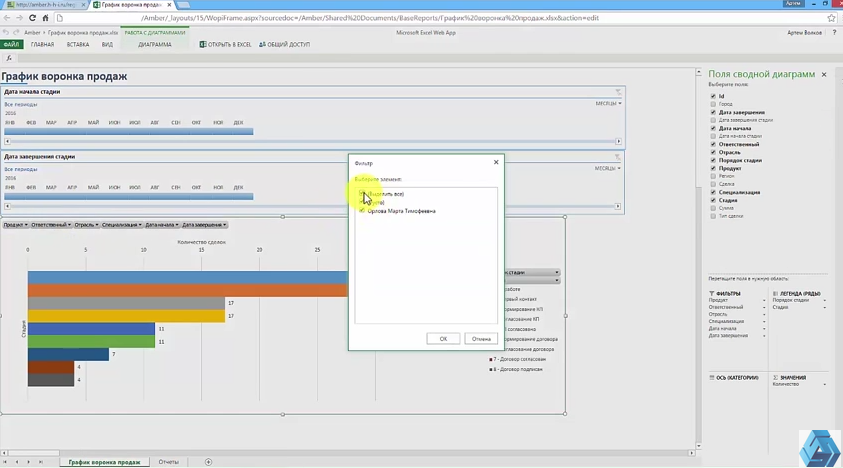843x468 pixels.
Task: Click horizontal scrollbar right arrow at bottom
Action: (692, 453)
